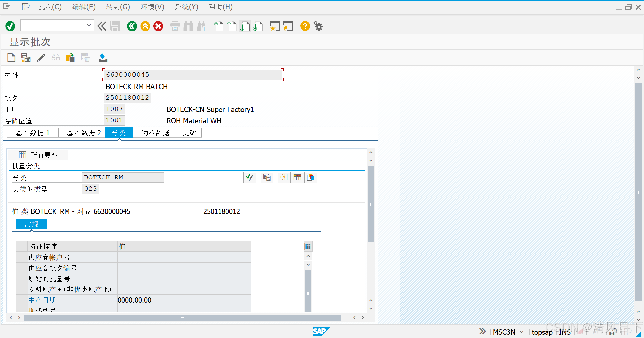Click the green Back icon
Image resolution: width=644 pixels, height=338 pixels.
132,26
